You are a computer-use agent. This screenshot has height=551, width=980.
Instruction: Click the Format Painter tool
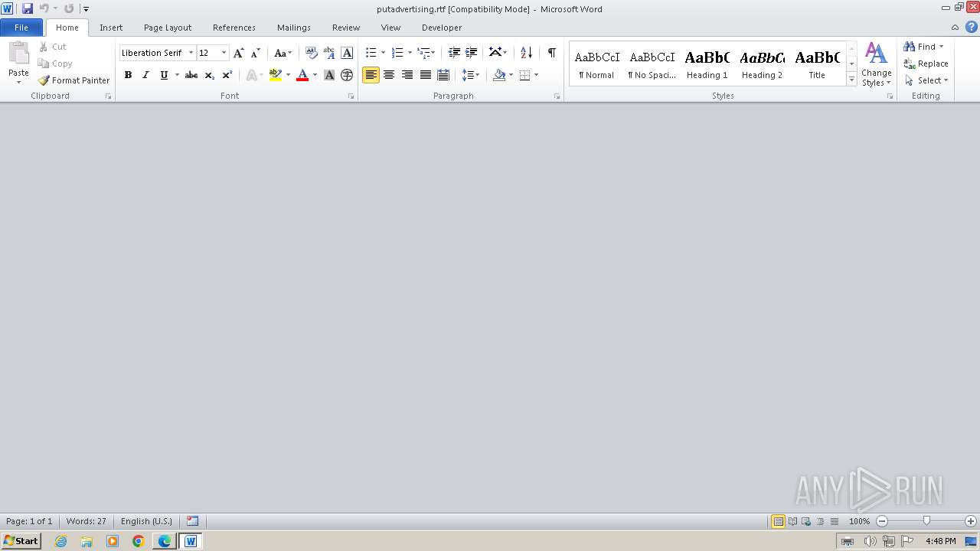(x=73, y=80)
